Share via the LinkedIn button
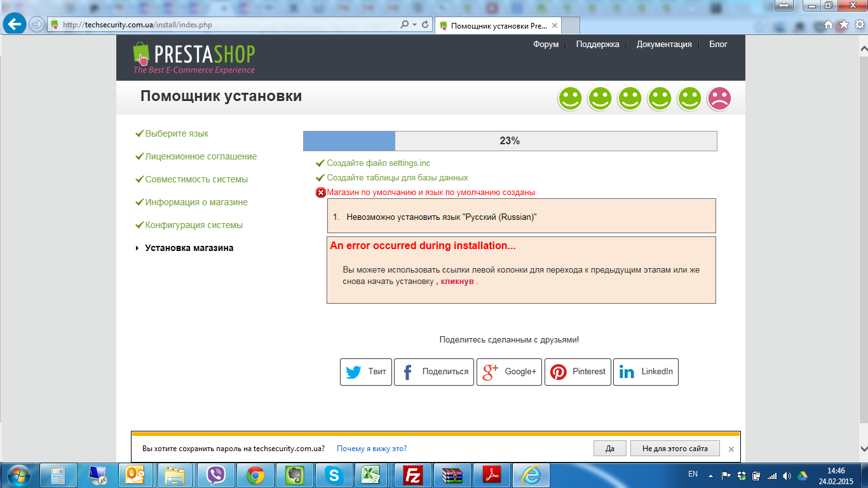Image resolution: width=868 pixels, height=488 pixels. click(646, 372)
